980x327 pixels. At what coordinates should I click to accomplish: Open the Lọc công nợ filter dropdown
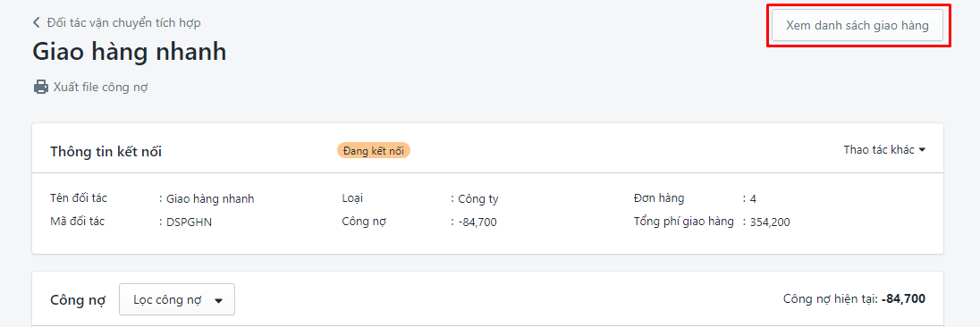coord(177,299)
